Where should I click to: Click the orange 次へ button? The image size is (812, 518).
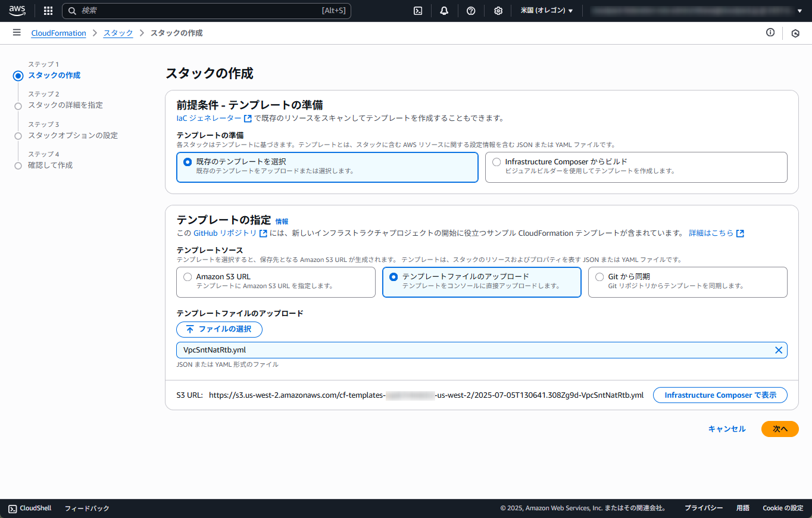[x=780, y=429]
